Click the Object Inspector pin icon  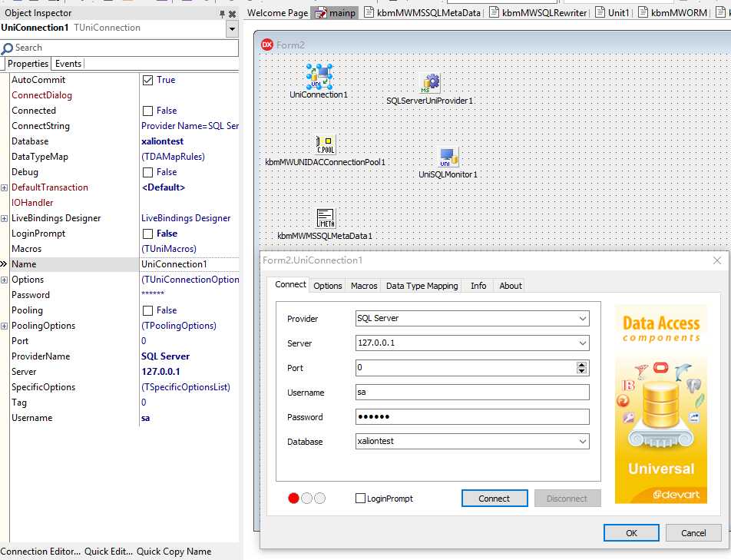(223, 14)
